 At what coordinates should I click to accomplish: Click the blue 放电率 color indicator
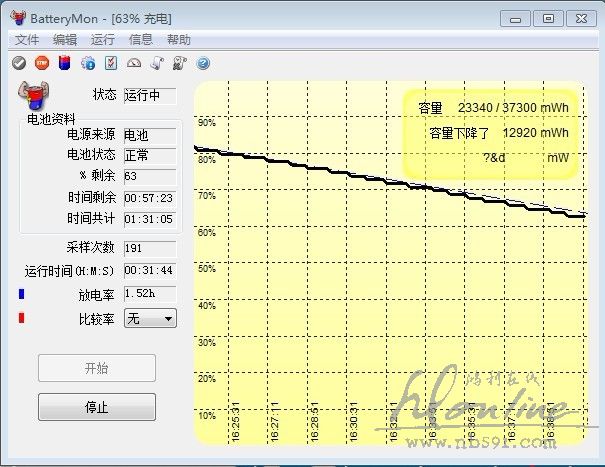click(x=22, y=294)
